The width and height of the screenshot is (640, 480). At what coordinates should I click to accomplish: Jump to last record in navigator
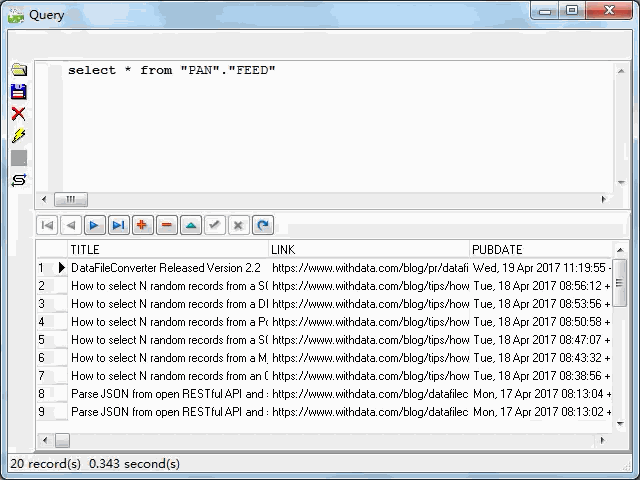(x=118, y=225)
